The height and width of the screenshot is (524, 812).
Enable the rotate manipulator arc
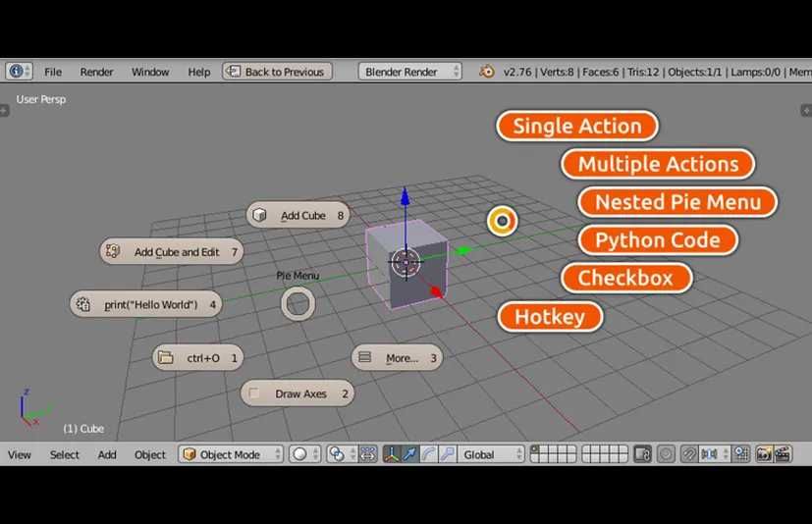429,454
